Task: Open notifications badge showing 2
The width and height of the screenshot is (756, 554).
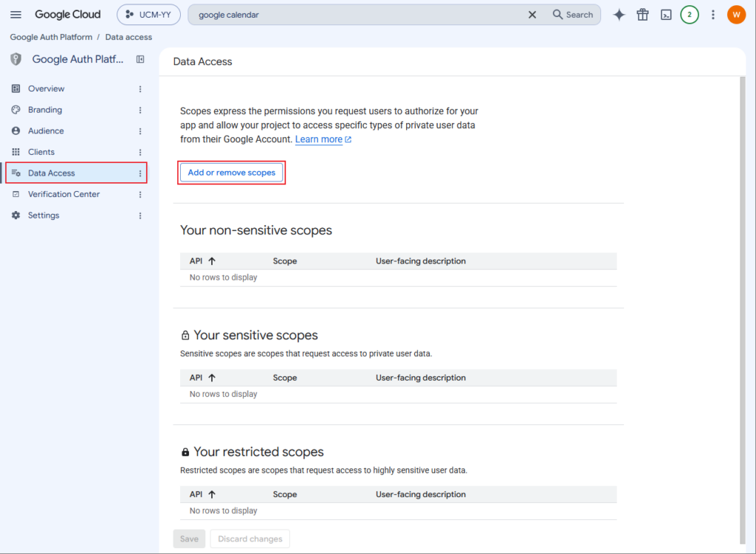Action: coord(689,15)
